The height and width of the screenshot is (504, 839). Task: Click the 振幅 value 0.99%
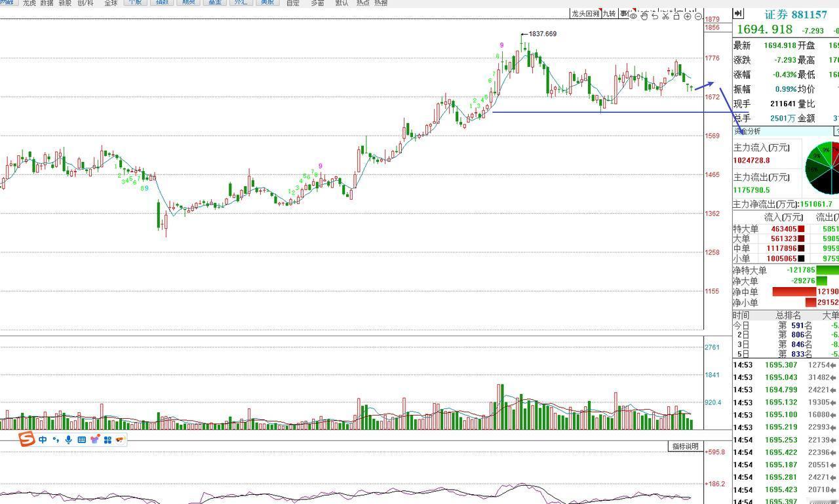[x=785, y=89]
